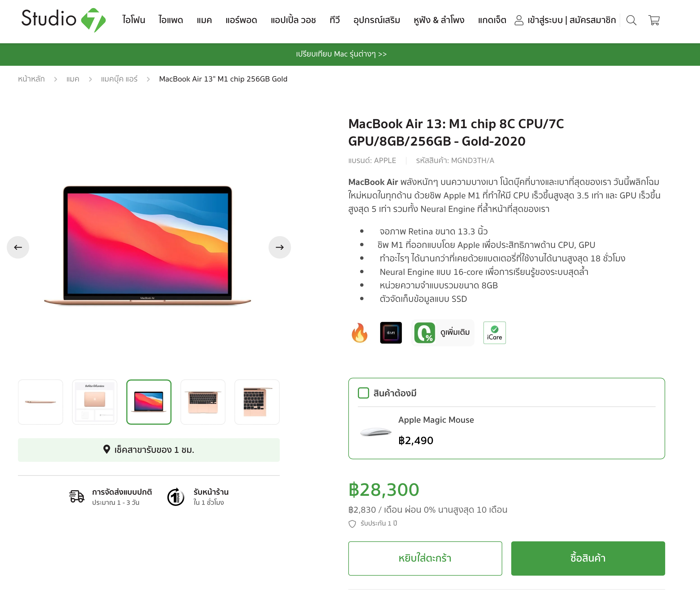
Task: Click เช็คสาขารับของ 1 ชม. branch check bar
Action: (149, 450)
